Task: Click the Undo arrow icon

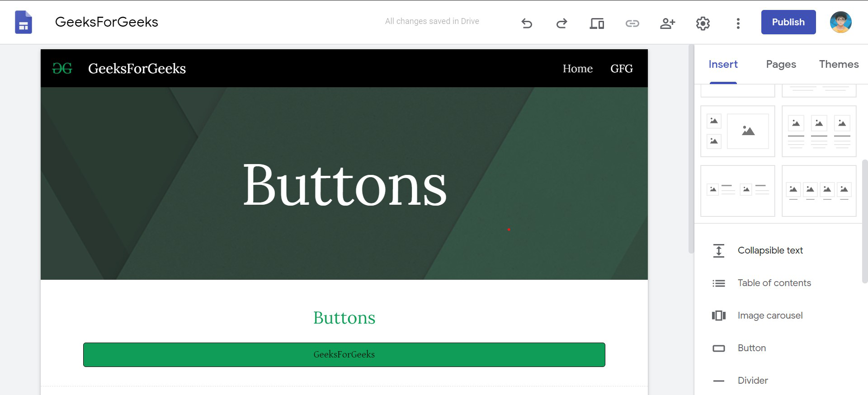Action: pos(527,23)
